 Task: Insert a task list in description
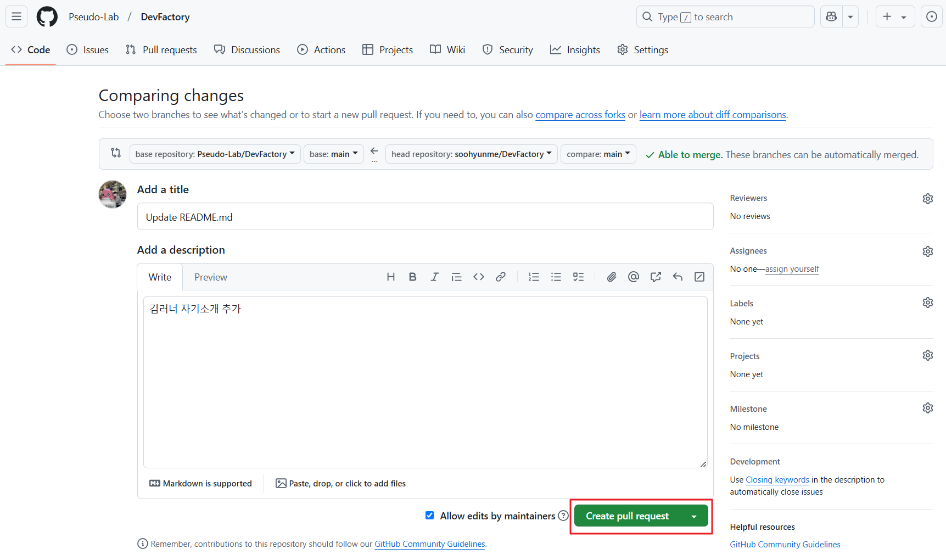[578, 277]
